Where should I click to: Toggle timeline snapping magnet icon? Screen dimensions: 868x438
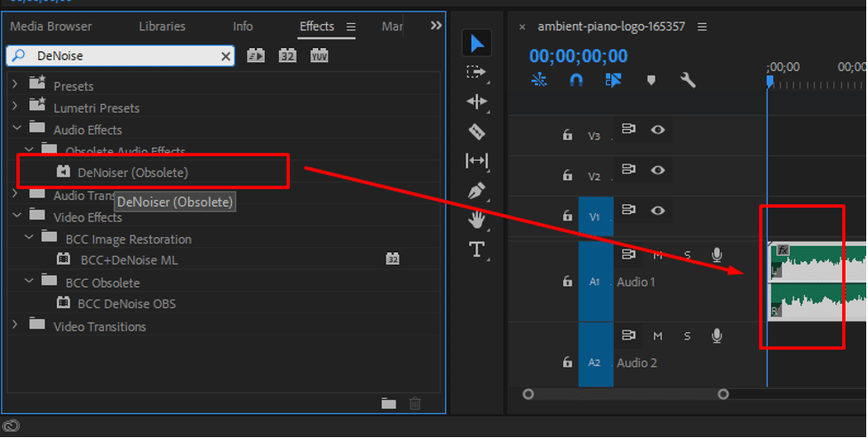pos(576,80)
